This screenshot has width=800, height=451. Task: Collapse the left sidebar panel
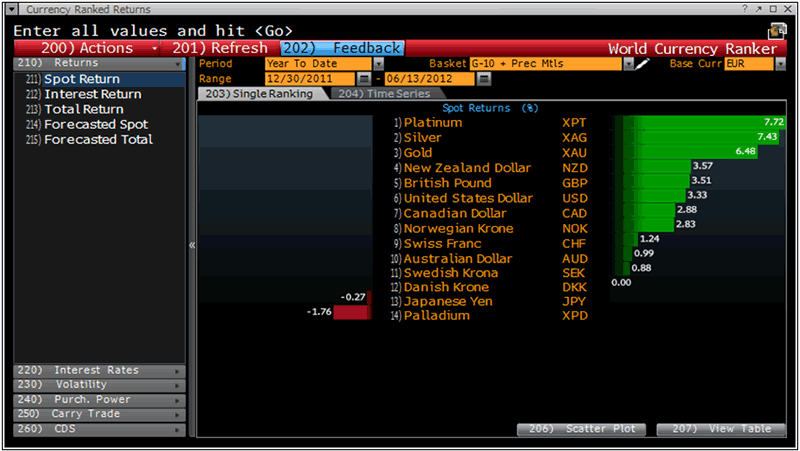pos(192,245)
